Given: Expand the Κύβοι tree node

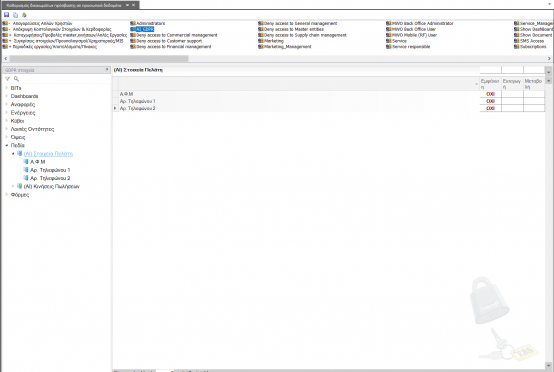Looking at the screenshot, I should click(x=7, y=120).
